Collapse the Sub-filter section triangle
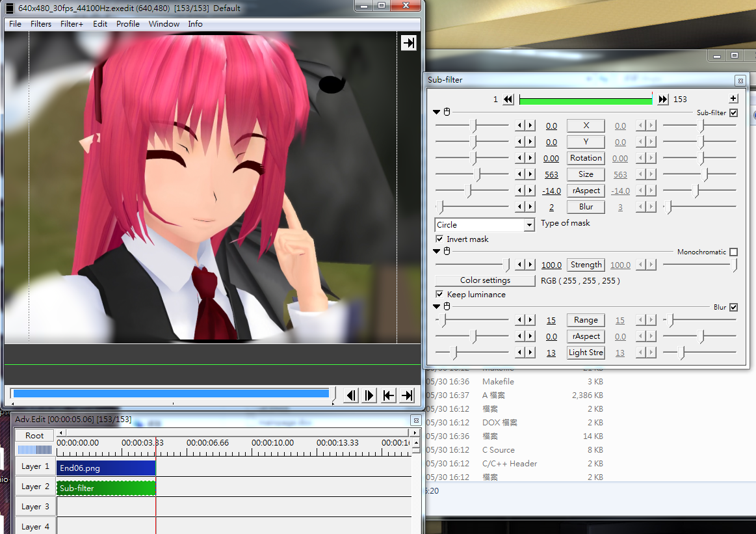Image resolution: width=756 pixels, height=534 pixels. (436, 112)
